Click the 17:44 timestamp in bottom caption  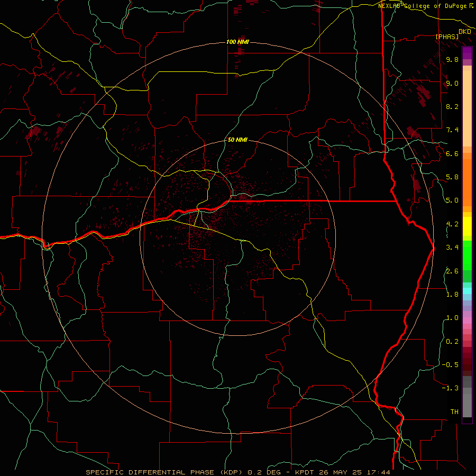(x=380, y=472)
